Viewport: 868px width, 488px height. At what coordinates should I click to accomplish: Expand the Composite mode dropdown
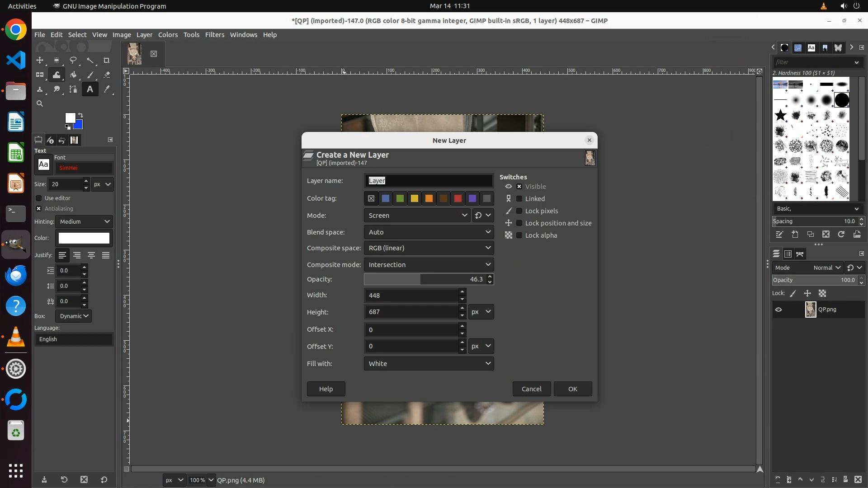point(429,265)
